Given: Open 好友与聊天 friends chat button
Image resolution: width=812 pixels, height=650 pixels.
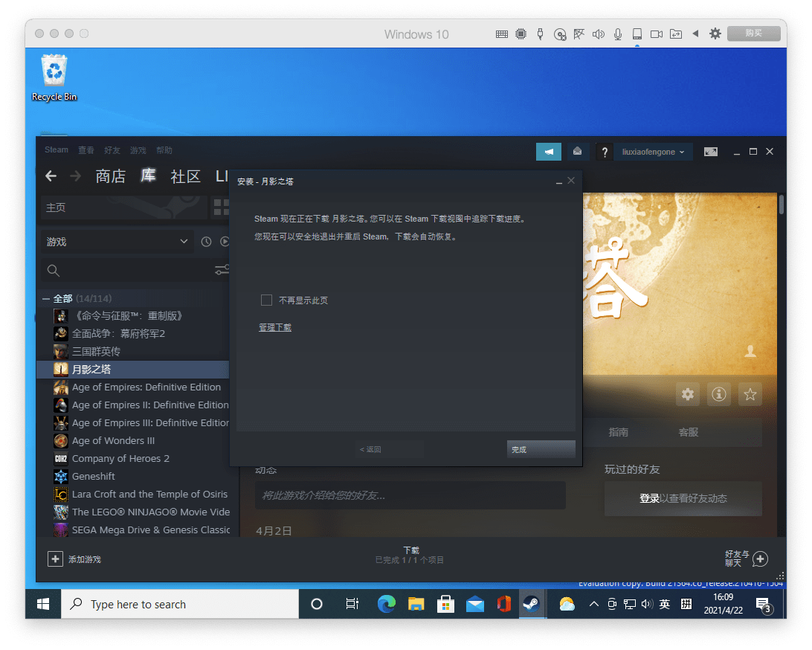Looking at the screenshot, I should [x=747, y=559].
